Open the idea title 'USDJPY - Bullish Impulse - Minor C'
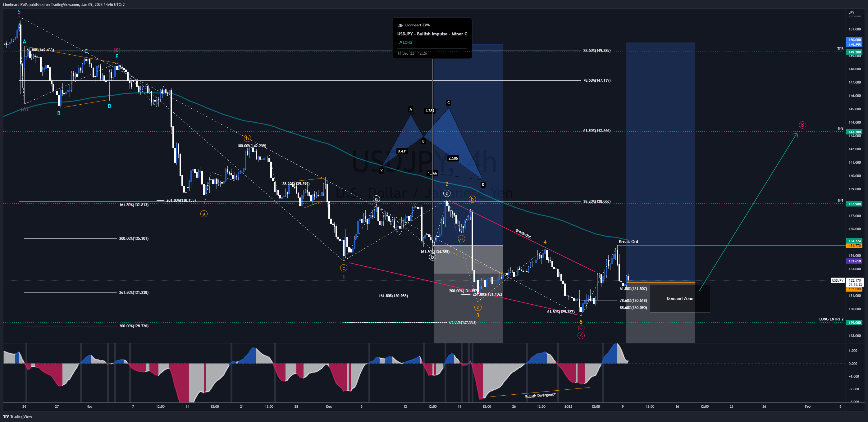868x422 pixels. 432,34
